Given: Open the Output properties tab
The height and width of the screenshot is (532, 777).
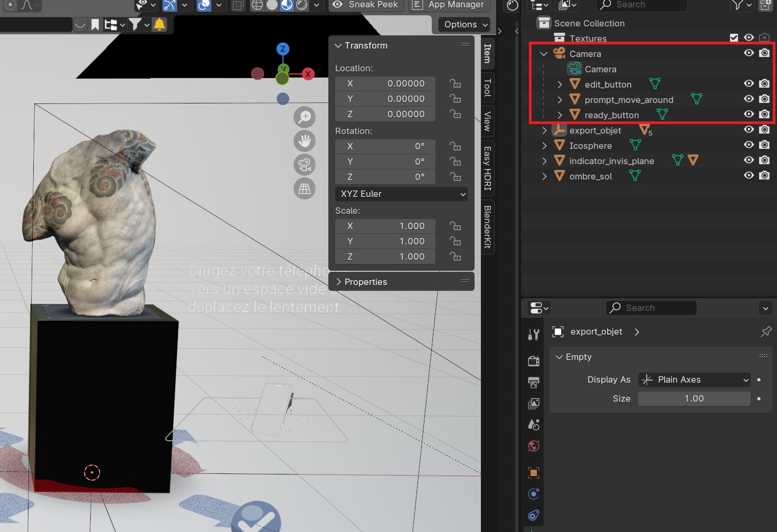Looking at the screenshot, I should [534, 382].
